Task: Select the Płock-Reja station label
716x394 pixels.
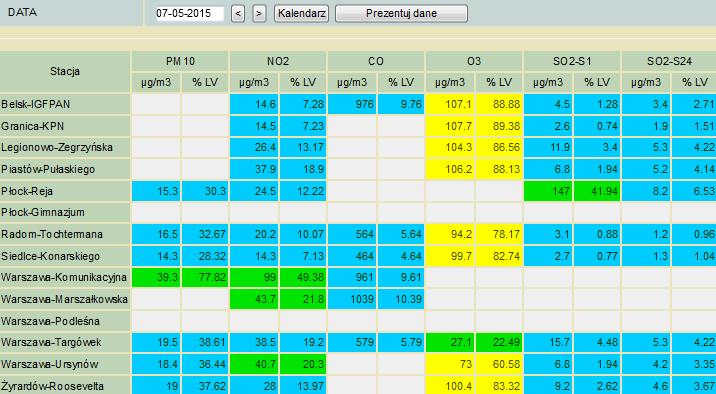Action: (x=65, y=191)
